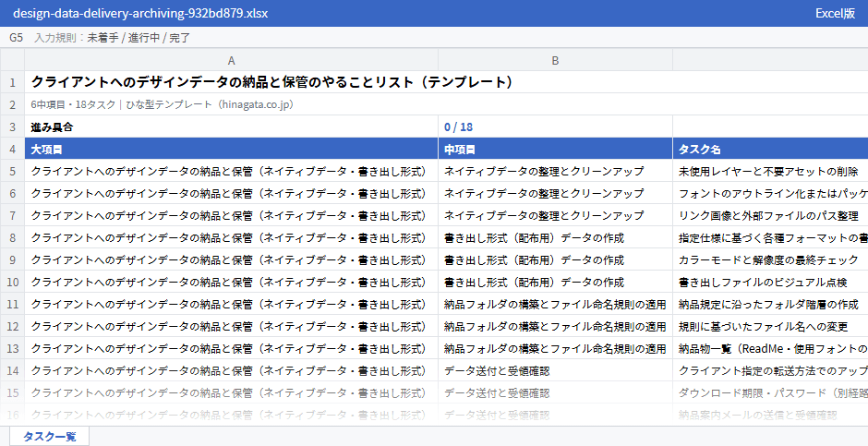Select row 14 header

click(x=12, y=371)
